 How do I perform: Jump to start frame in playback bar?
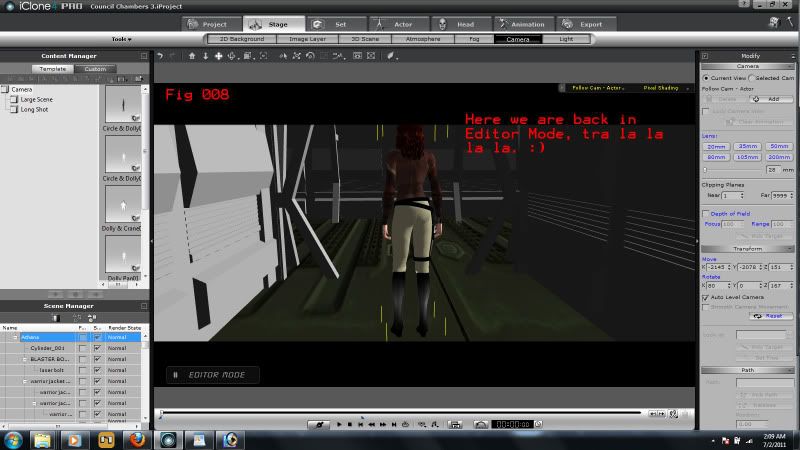[361, 424]
